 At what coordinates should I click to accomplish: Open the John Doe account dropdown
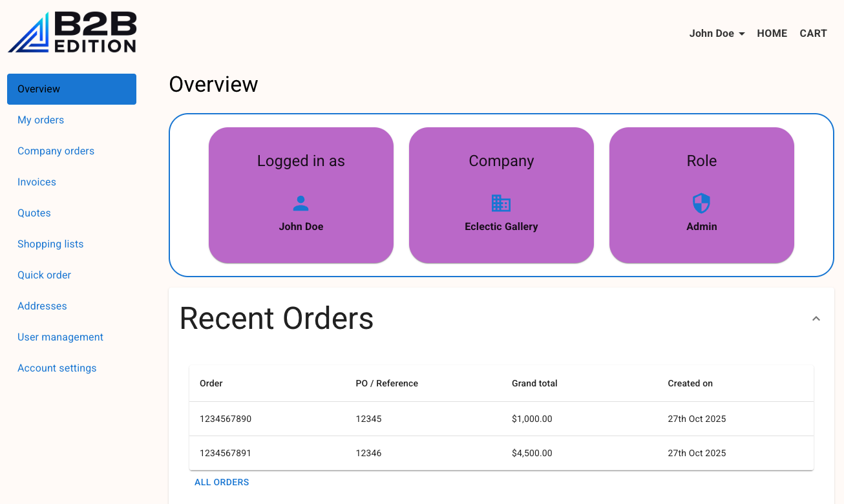[717, 34]
